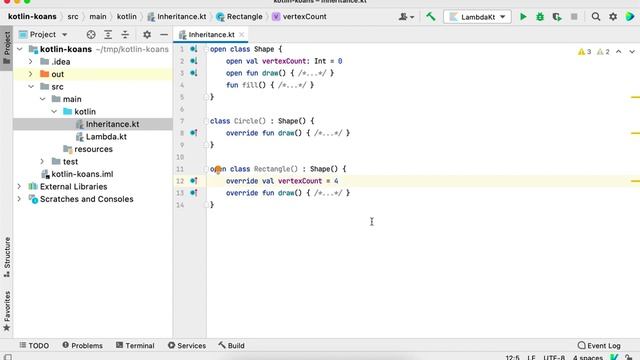This screenshot has width=640, height=360.
Task: Expand the out folder
Action: tap(31, 74)
